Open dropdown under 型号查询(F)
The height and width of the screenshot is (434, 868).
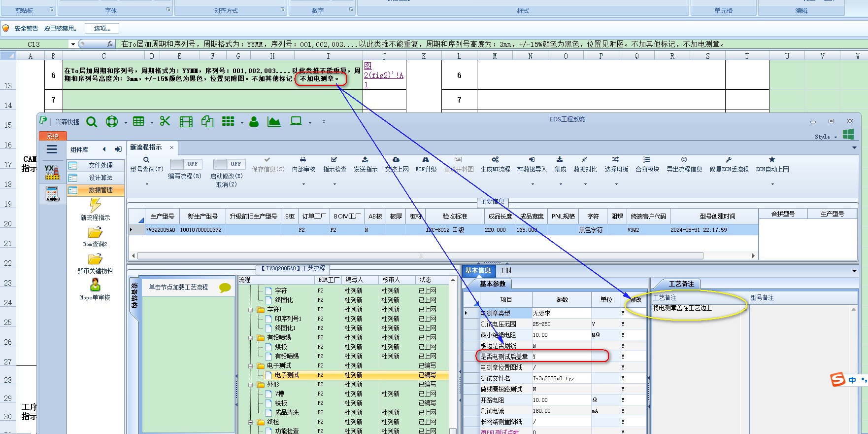[x=147, y=184]
